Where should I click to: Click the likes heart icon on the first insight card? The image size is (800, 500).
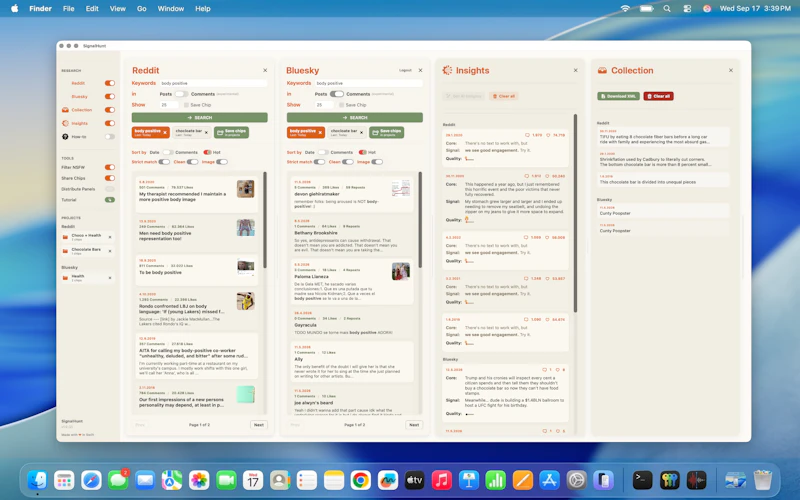tap(548, 135)
